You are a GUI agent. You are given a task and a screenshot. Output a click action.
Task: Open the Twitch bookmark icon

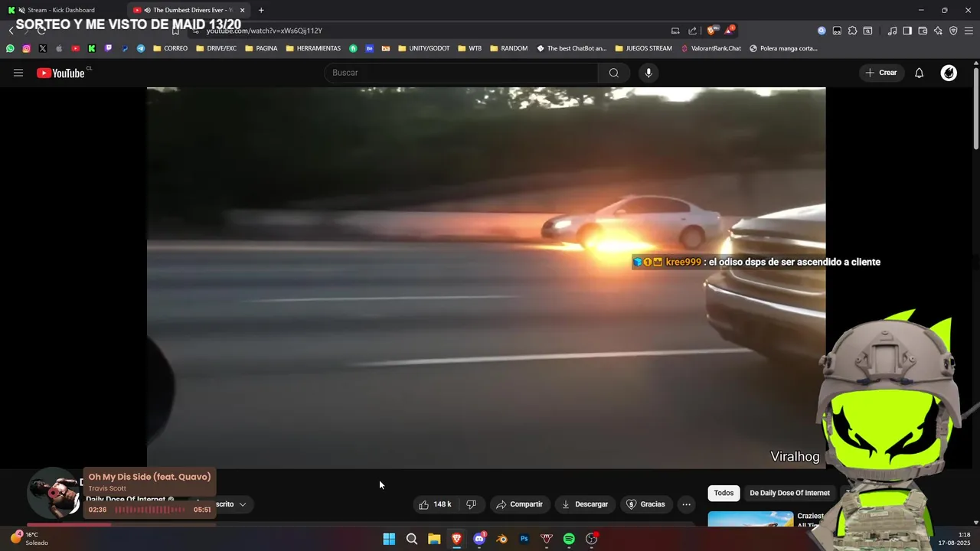pos(108,48)
